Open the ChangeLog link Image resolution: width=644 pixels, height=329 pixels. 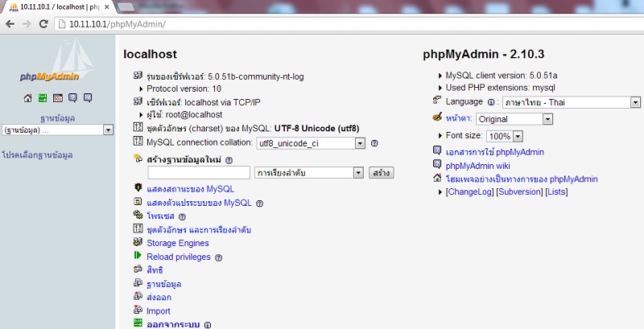pyautogui.click(x=470, y=191)
